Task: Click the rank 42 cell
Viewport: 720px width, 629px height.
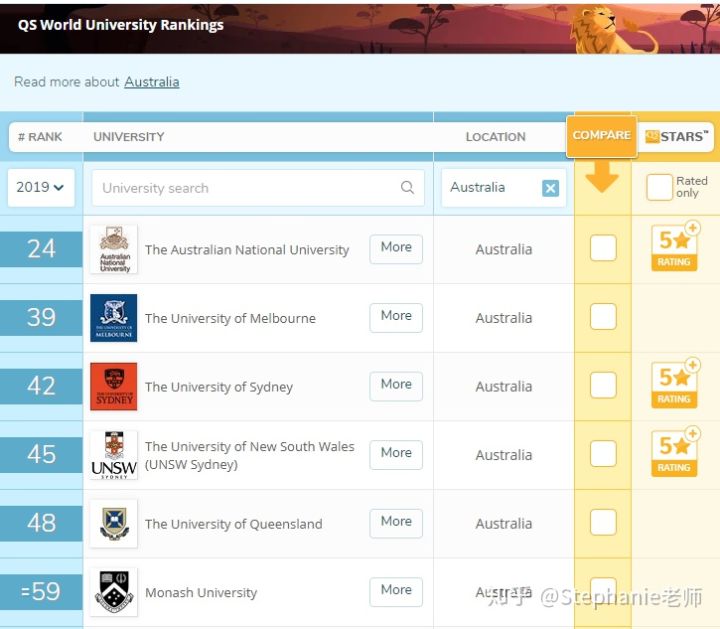Action: point(41,386)
